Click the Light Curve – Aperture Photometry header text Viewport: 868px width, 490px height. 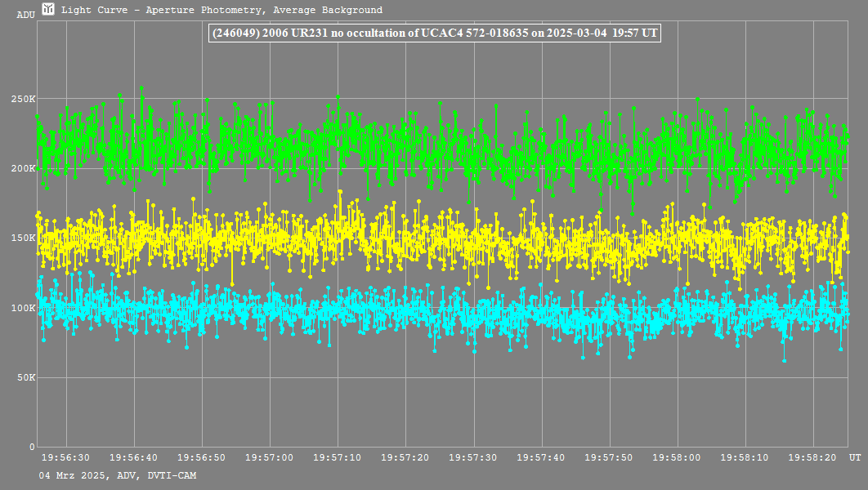(x=222, y=11)
